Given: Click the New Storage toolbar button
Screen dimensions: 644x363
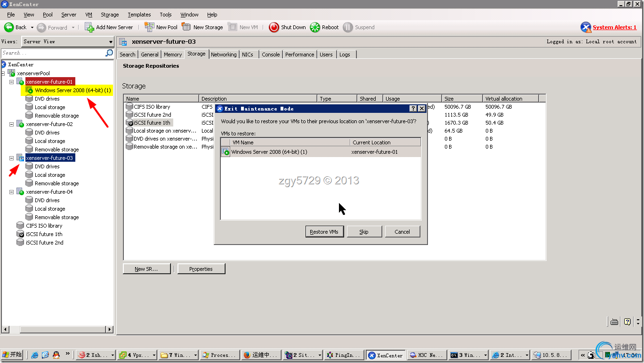Looking at the screenshot, I should [202, 27].
